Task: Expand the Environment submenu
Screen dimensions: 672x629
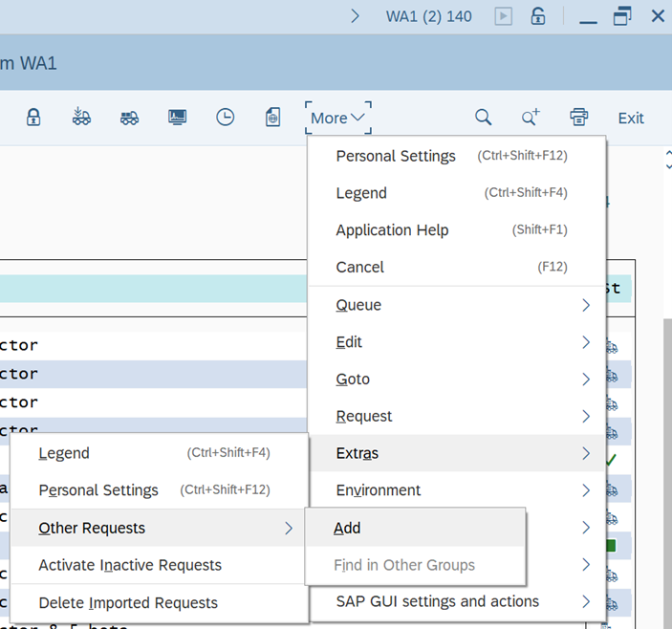Action: (x=457, y=490)
